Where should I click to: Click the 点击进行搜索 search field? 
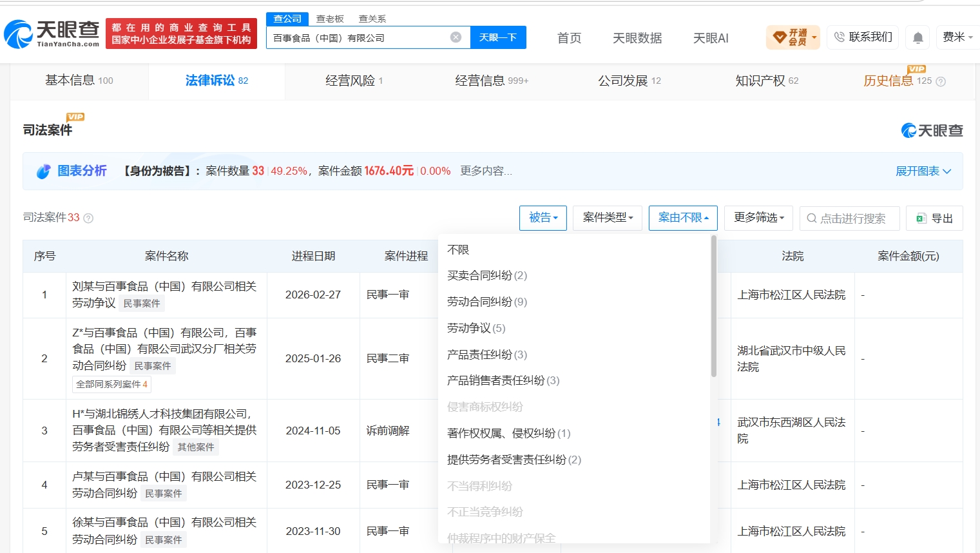click(850, 218)
